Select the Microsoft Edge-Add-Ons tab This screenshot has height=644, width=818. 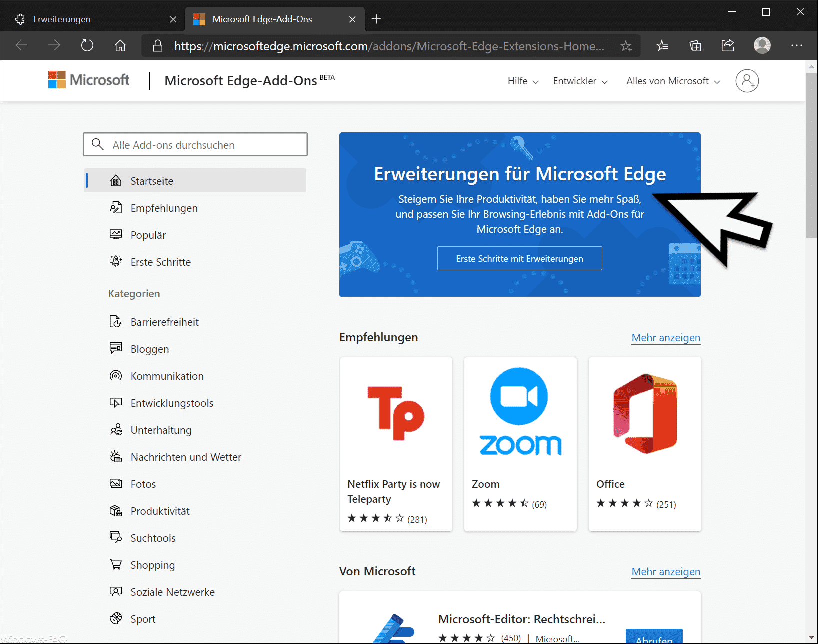click(x=262, y=19)
